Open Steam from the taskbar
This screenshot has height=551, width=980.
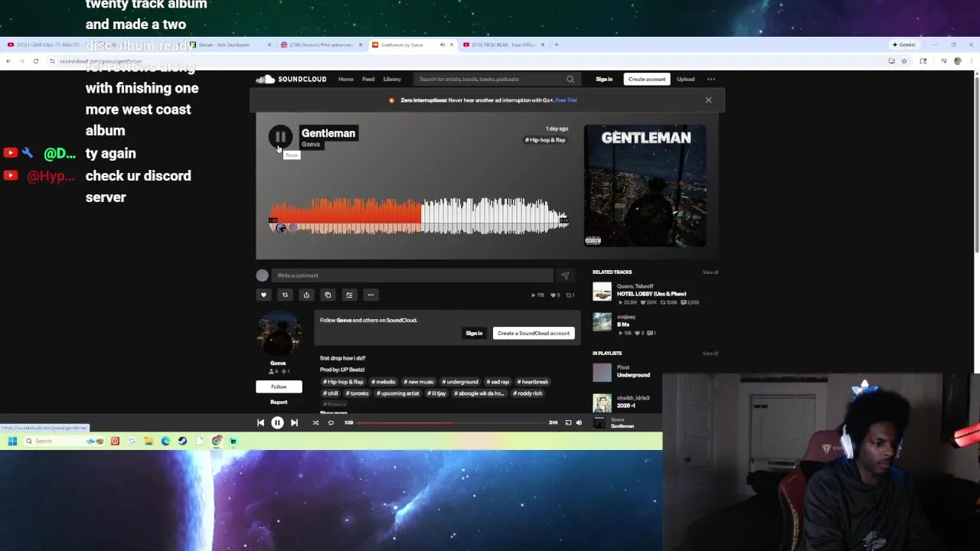182,441
